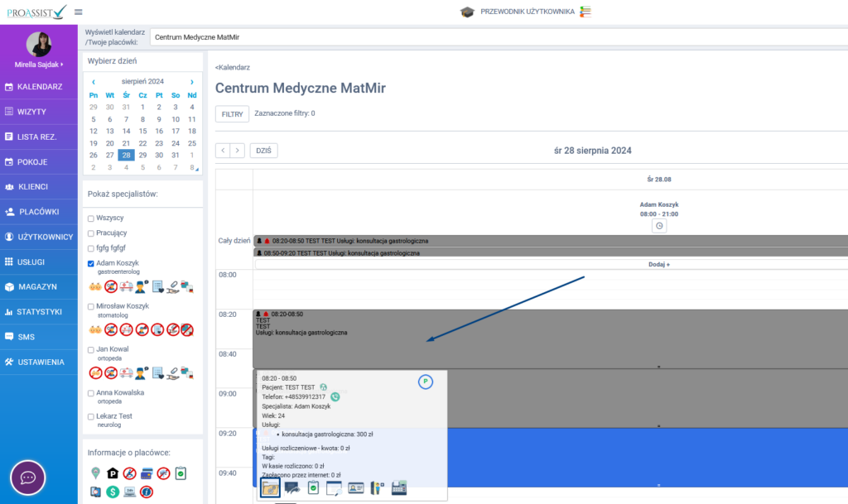Enable the Jan Kowal checkbox
Viewport: 848px width, 504px height.
[x=91, y=349]
